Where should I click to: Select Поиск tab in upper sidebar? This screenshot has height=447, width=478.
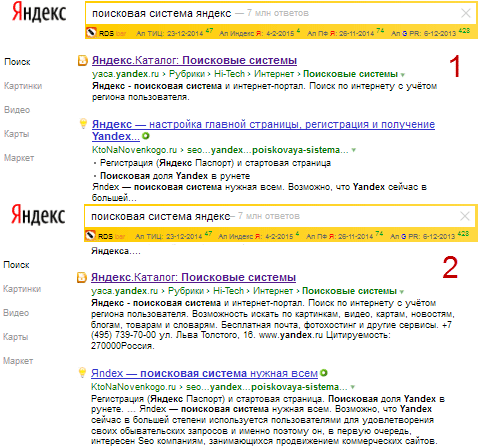point(17,62)
